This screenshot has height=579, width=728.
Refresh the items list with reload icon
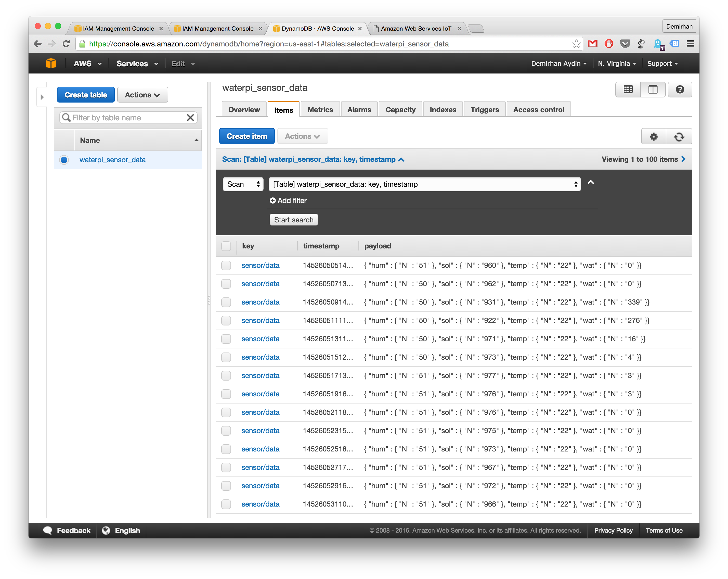[x=679, y=136]
